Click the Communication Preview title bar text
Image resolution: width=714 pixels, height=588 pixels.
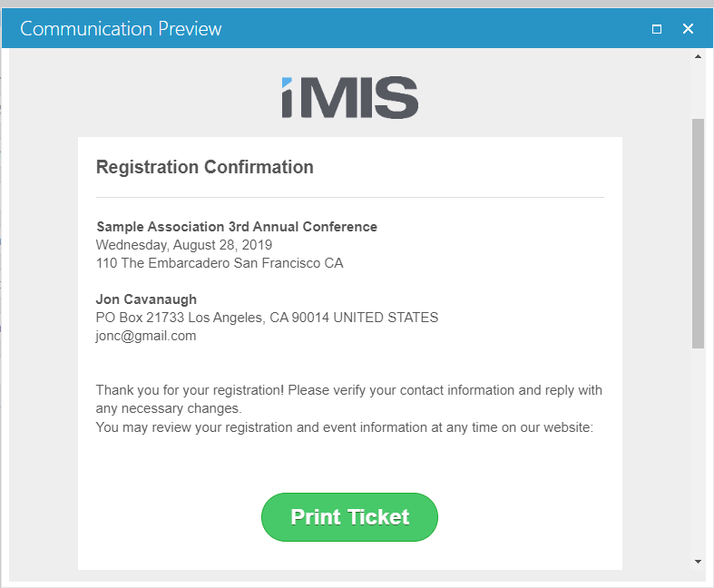click(x=121, y=29)
